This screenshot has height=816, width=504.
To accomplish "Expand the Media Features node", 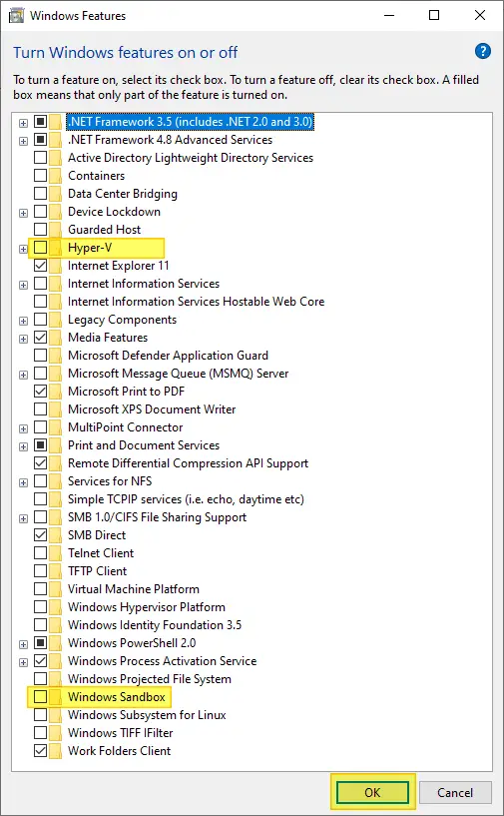I will coord(23,339).
